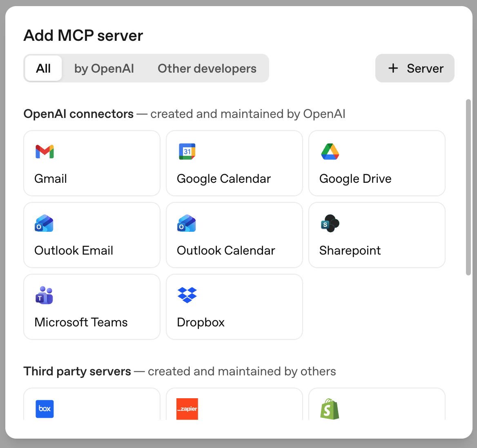Click the Google Calendar icon
The image size is (477, 448).
(x=187, y=151)
